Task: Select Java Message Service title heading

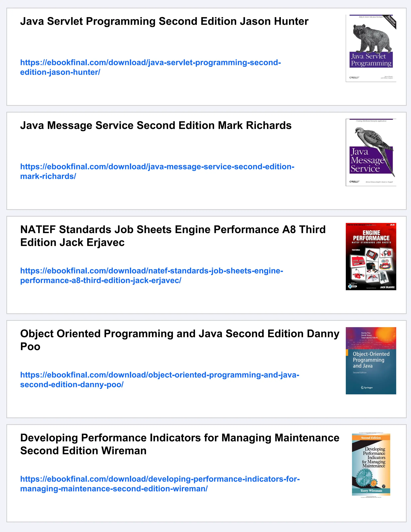Action: [156, 126]
